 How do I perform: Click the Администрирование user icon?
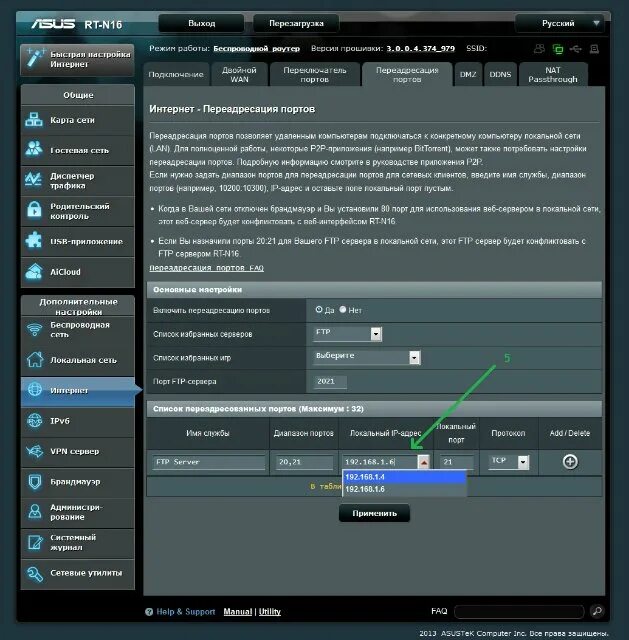tap(35, 511)
